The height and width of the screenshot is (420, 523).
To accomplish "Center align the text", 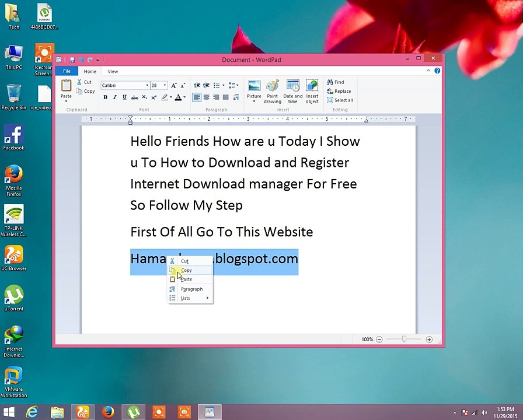I will [207, 97].
